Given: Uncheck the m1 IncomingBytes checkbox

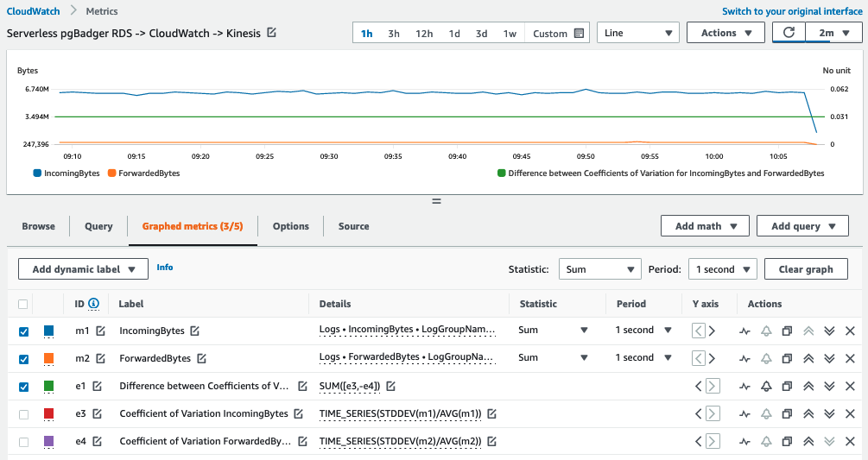Looking at the screenshot, I should pyautogui.click(x=23, y=331).
